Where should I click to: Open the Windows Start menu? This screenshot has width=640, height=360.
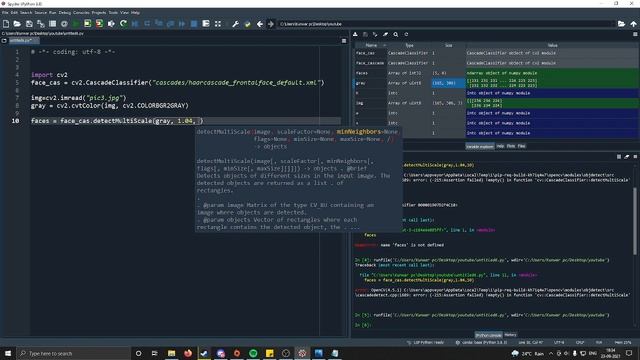[8, 353]
